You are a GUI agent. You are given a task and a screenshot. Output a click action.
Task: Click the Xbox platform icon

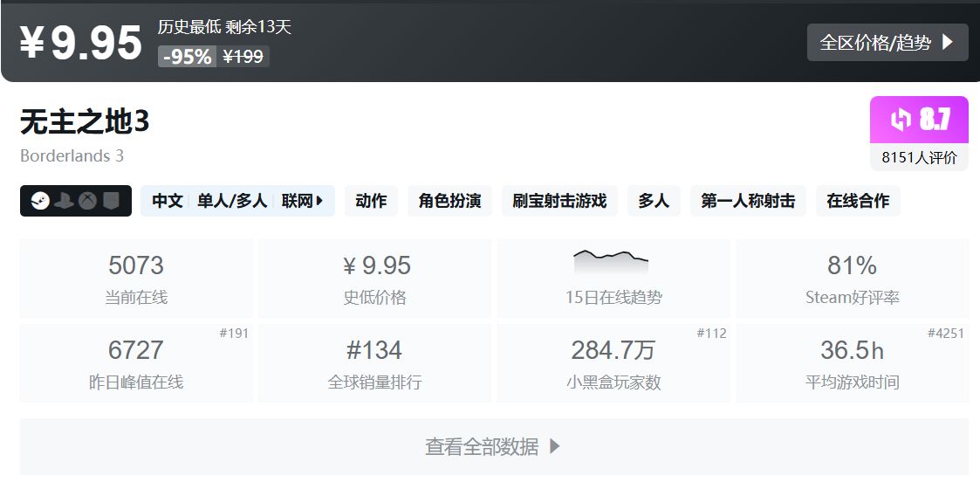(87, 201)
